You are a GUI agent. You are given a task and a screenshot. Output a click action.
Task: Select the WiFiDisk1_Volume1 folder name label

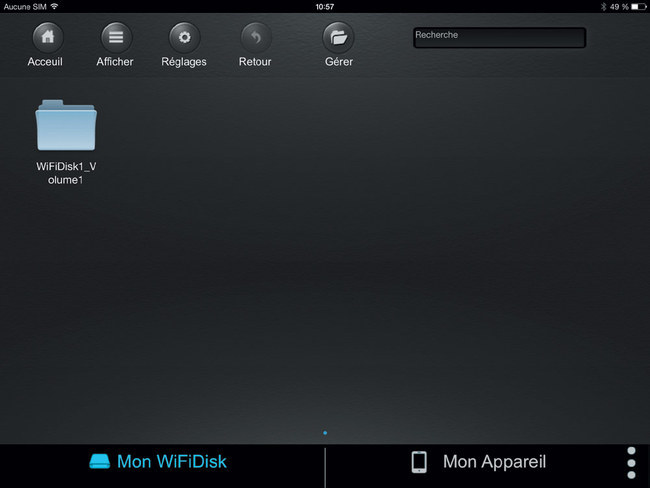coord(66,173)
